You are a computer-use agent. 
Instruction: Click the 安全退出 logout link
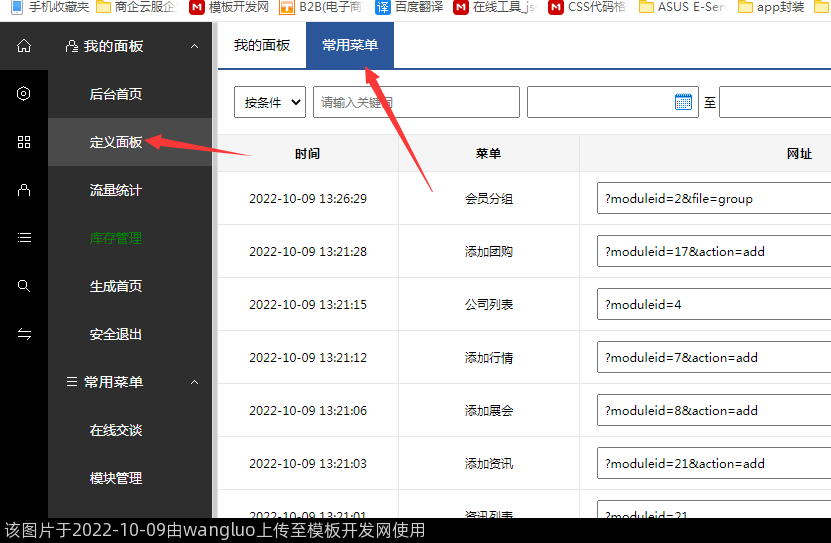click(116, 334)
